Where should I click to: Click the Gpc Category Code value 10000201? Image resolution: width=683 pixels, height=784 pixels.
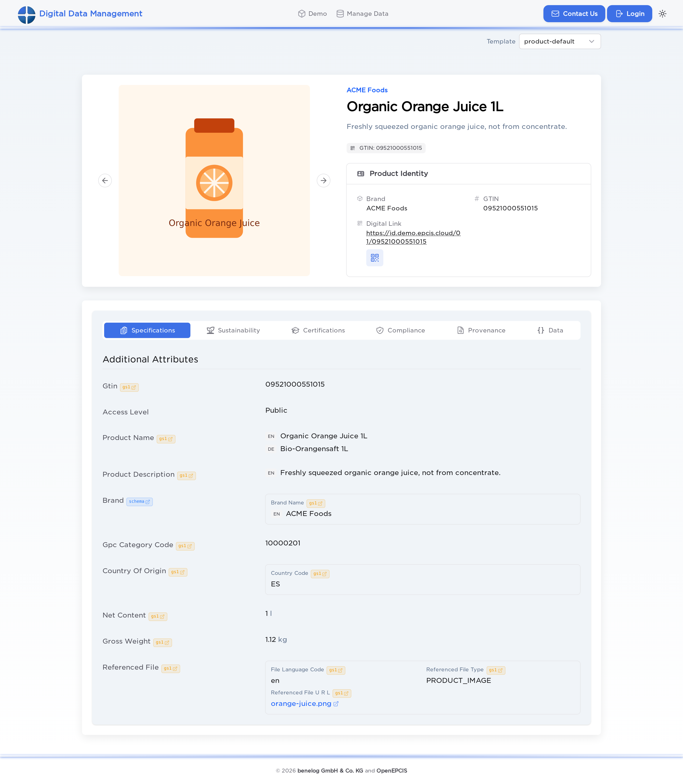point(283,543)
